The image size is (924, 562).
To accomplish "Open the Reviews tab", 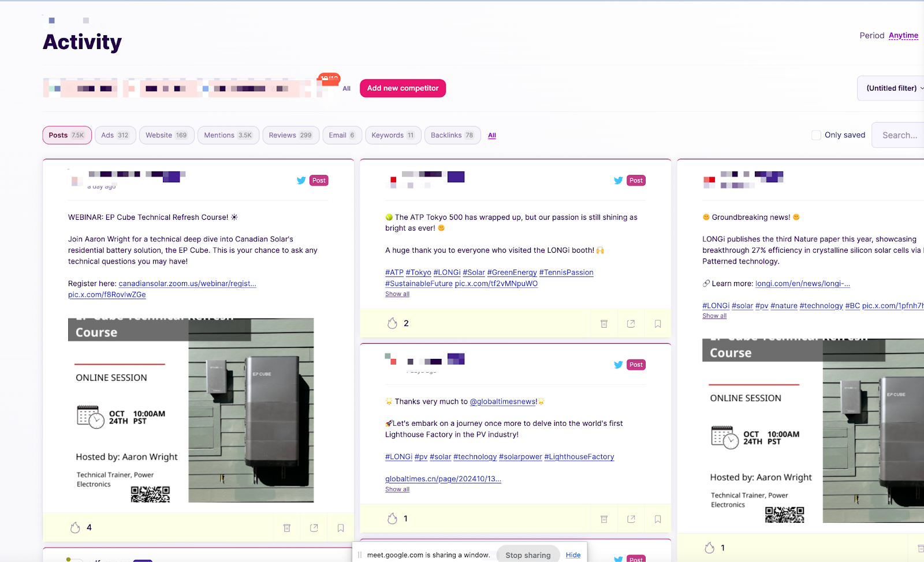I will point(290,135).
